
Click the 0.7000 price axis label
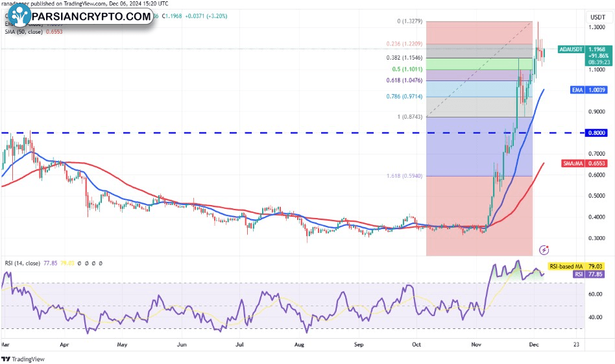pyautogui.click(x=597, y=153)
